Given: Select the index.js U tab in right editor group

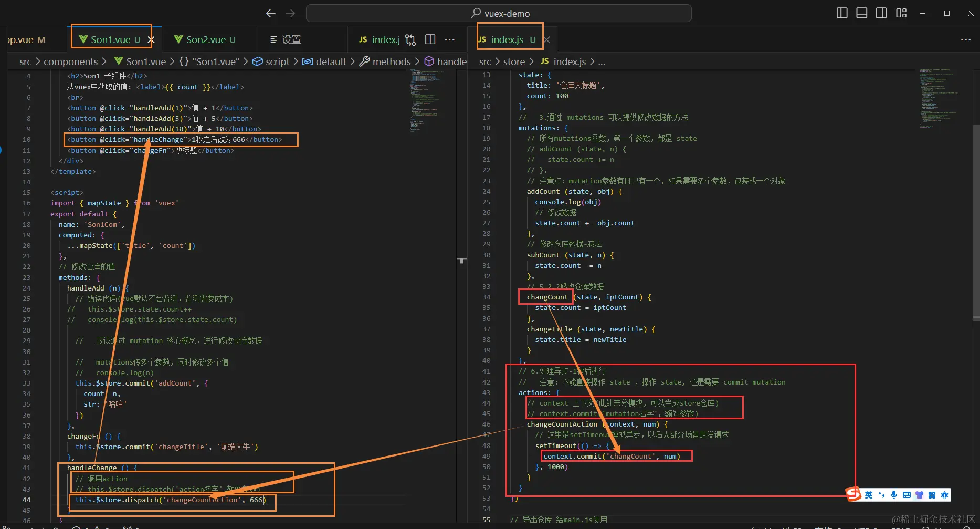Looking at the screenshot, I should pos(507,39).
